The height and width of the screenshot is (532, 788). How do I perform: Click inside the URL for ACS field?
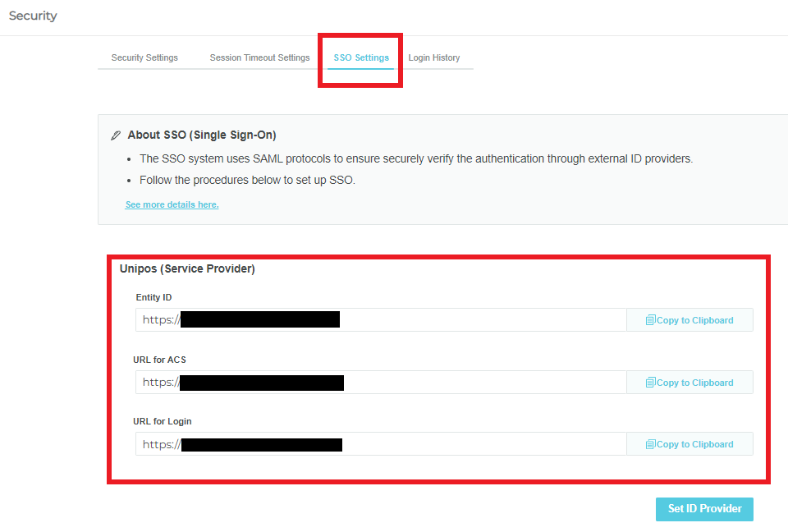click(x=381, y=382)
